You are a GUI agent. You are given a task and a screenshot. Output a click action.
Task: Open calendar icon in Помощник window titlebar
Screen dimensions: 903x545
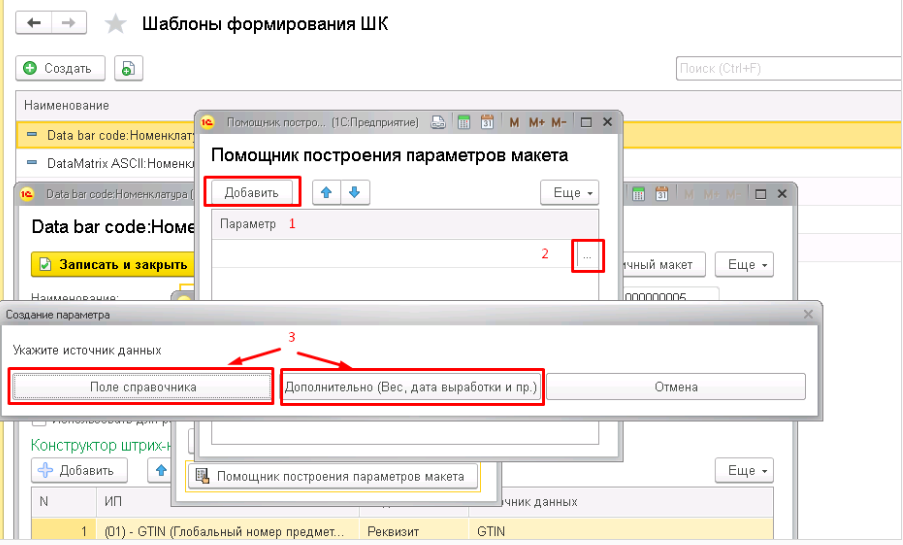pyautogui.click(x=487, y=122)
